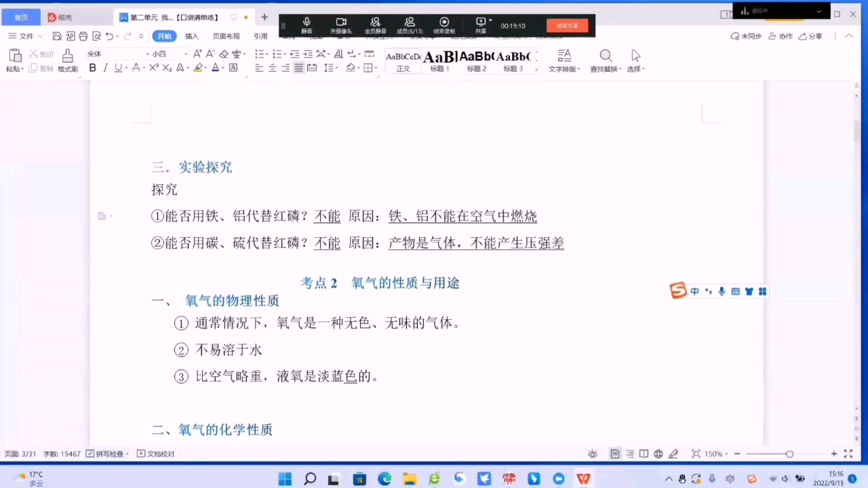Switch to the 插入 ribbon tab
The height and width of the screenshot is (488, 868).
[x=191, y=36]
